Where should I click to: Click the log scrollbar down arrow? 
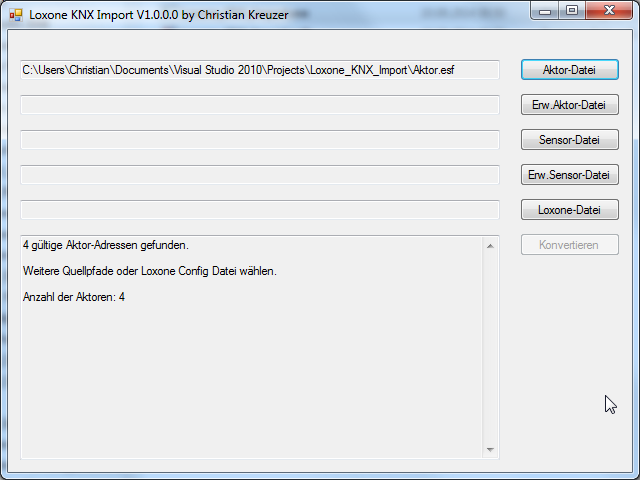(x=490, y=449)
